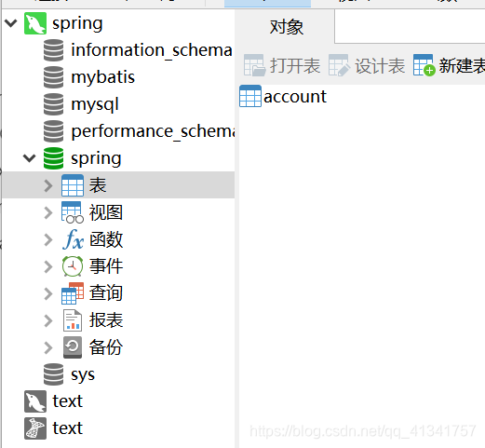Click the 设计表 design table button
Image resolution: width=485 pixels, height=448 pixels.
[367, 65]
